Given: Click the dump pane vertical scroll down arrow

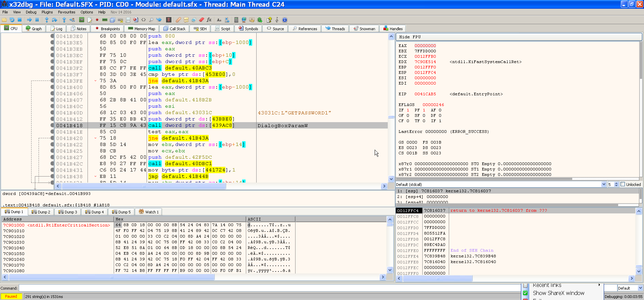Looking at the screenshot, I should point(390,270).
